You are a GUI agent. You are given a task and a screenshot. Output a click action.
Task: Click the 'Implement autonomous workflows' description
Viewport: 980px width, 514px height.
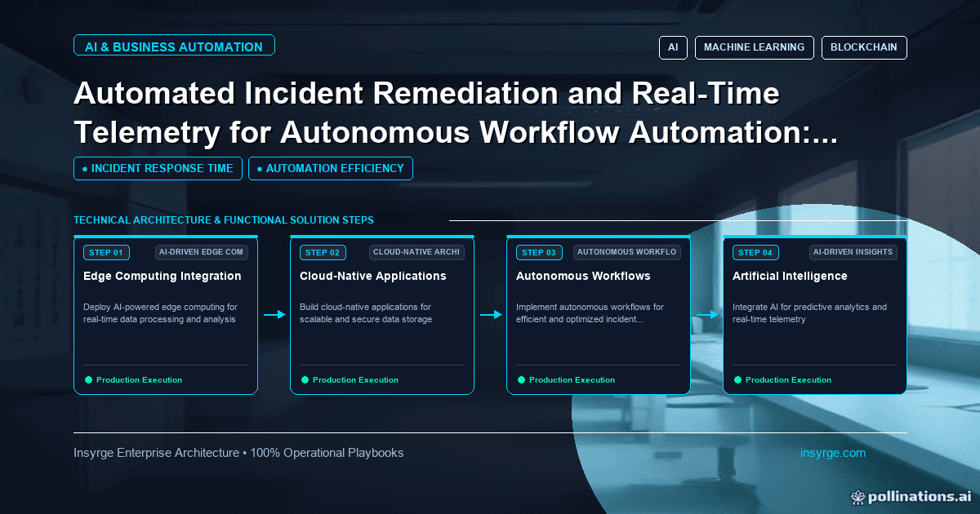click(x=590, y=313)
